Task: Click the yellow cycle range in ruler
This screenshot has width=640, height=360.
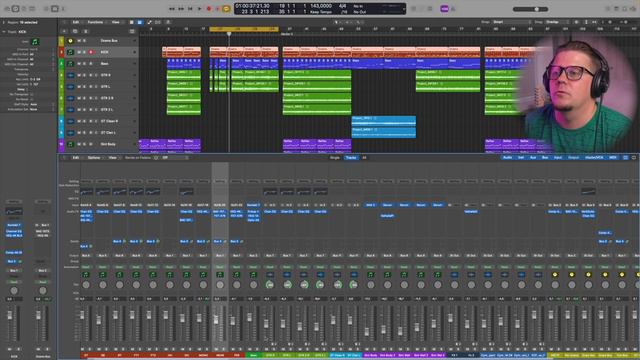Action: tap(244, 29)
